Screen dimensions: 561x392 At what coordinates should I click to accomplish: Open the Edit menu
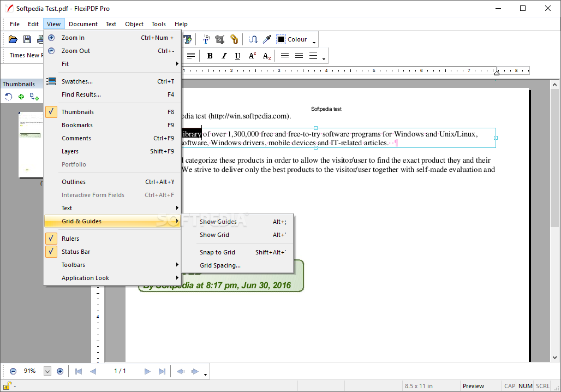[x=33, y=24]
